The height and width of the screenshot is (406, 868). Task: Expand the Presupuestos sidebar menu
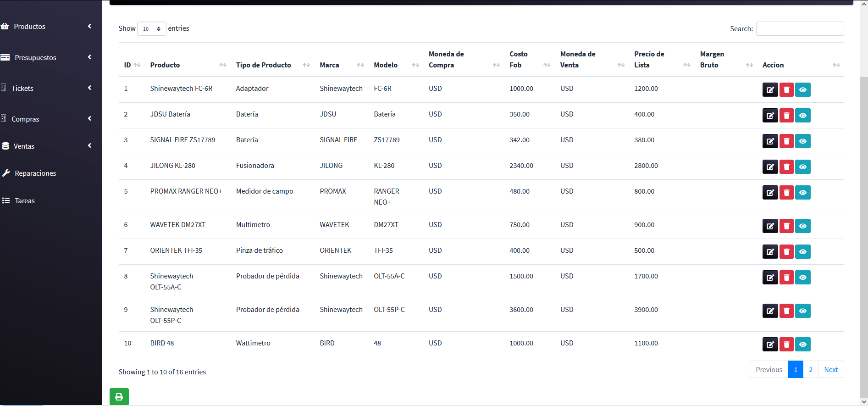pyautogui.click(x=46, y=58)
